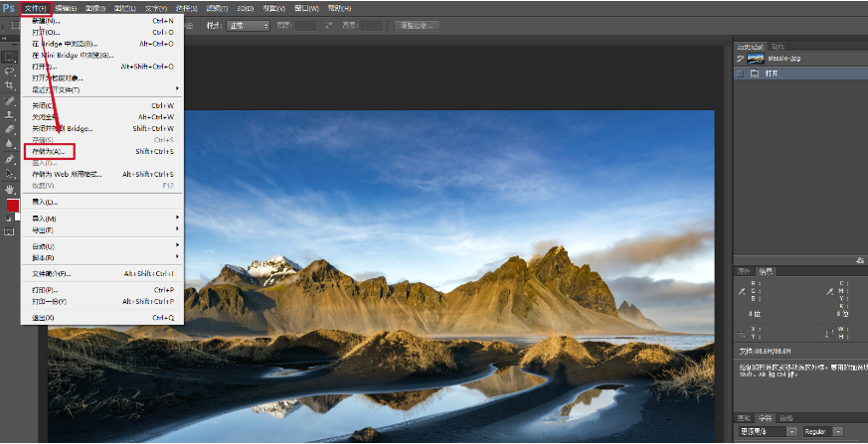Select the Clone Stamp tool

[9, 115]
